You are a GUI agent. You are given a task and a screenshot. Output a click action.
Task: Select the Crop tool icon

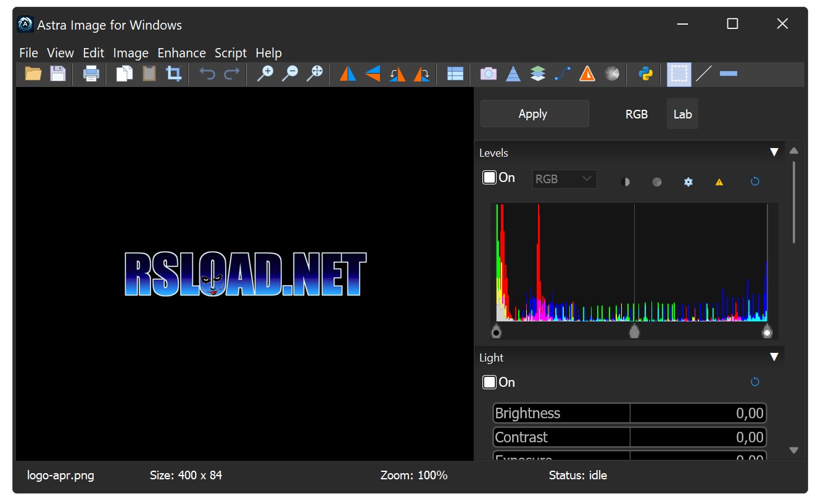[x=173, y=74]
